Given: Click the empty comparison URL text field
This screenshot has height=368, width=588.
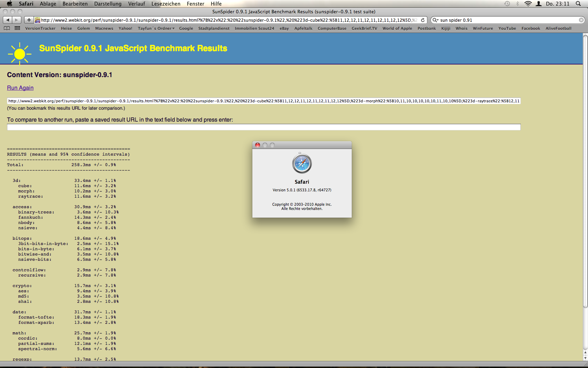Looking at the screenshot, I should click(x=264, y=127).
